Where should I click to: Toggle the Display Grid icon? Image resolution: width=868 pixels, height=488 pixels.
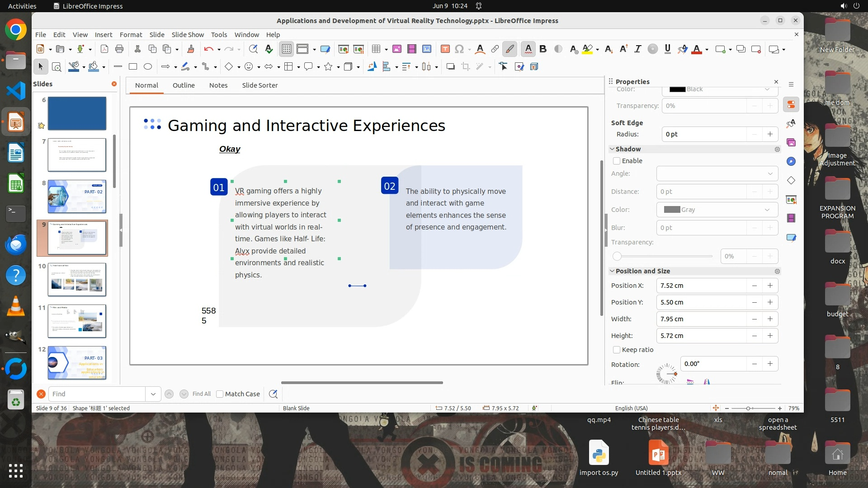coord(287,49)
